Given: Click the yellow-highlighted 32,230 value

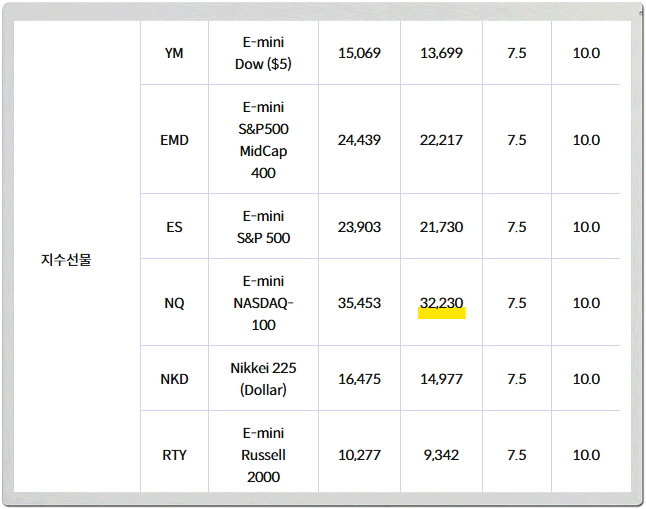Looking at the screenshot, I should [x=441, y=303].
